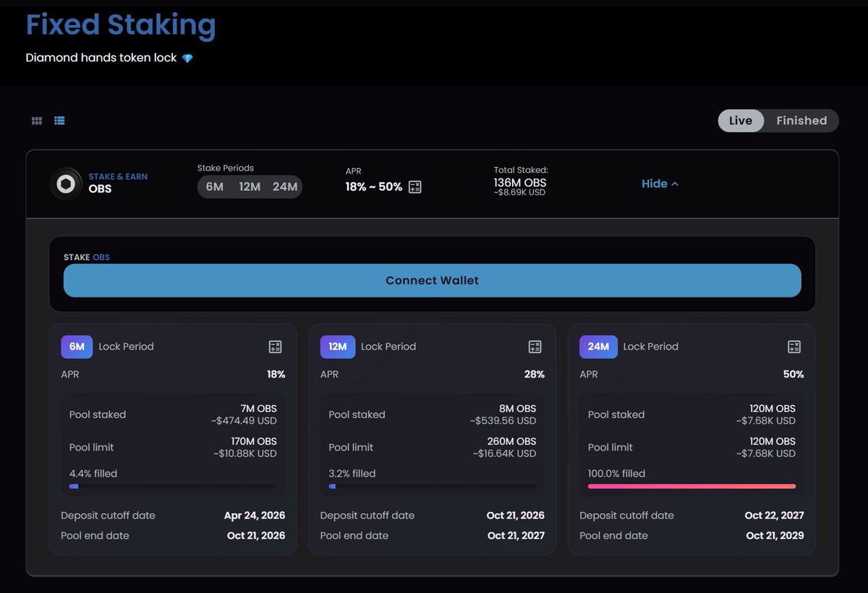Image resolution: width=868 pixels, height=593 pixels.
Task: Click the diamond emoji in the subtitle
Action: click(188, 57)
